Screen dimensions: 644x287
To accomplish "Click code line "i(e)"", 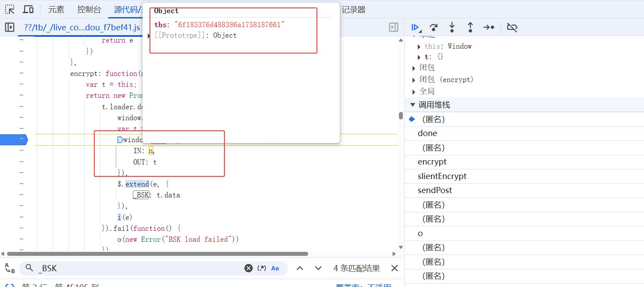I will coord(125,217).
